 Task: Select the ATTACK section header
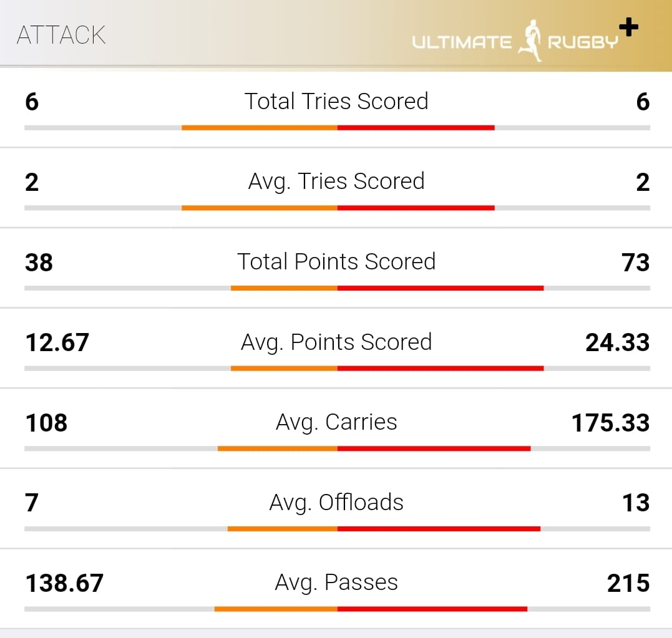click(x=61, y=35)
